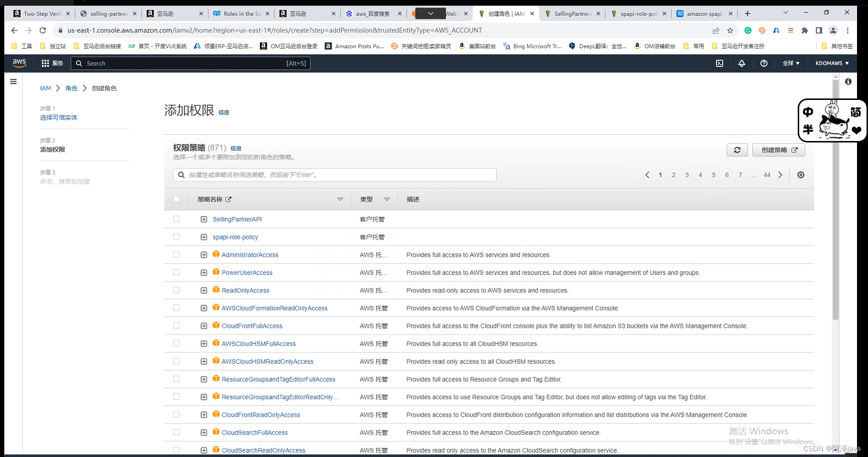
Task: Open the Chrome three-dot menu
Action: tap(847, 31)
